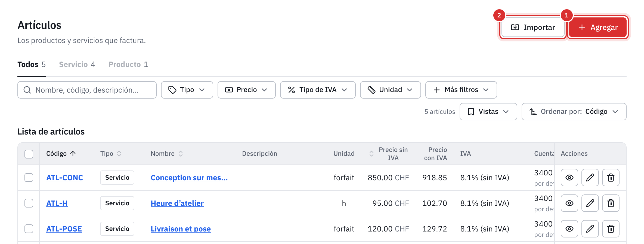
Task: Sort by the Precio sin IVA column
Action: [388, 154]
